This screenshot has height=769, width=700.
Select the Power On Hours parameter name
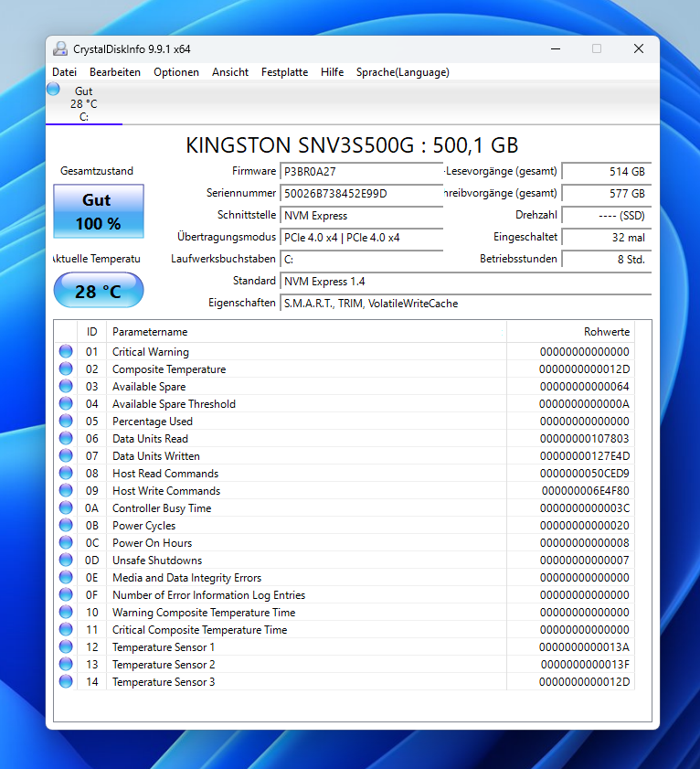[152, 543]
